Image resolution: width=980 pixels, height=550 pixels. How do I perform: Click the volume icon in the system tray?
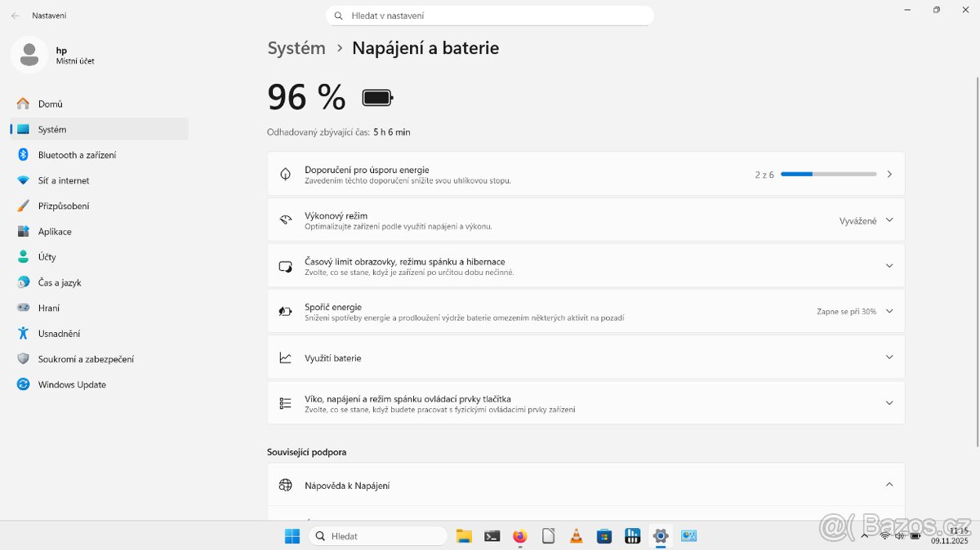click(898, 536)
